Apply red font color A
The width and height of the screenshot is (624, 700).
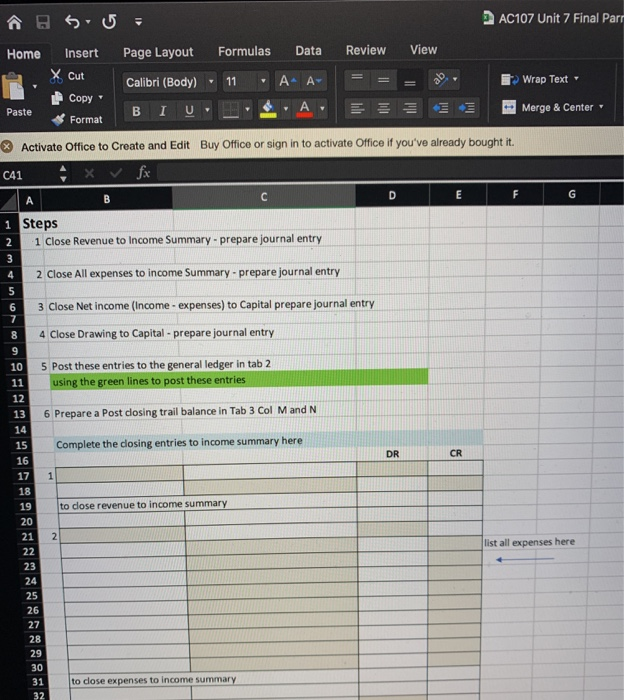304,108
